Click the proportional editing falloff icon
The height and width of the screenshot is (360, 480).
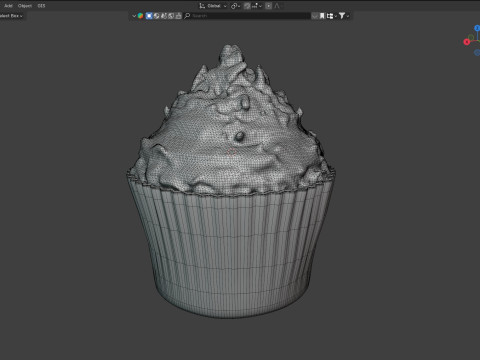tap(277, 6)
